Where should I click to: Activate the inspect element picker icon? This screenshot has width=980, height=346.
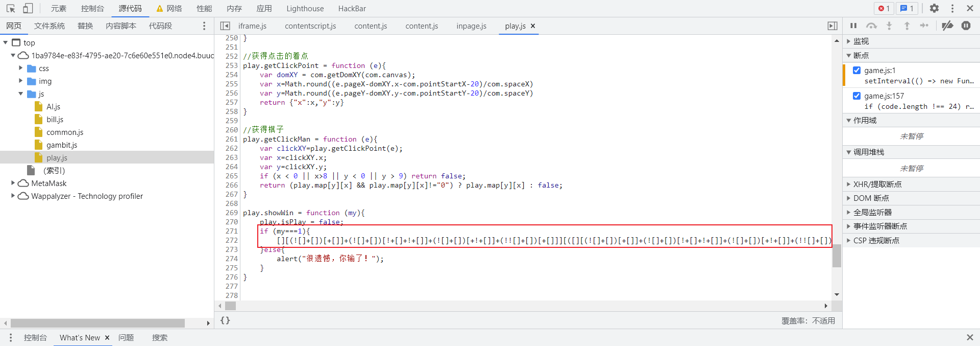(11, 8)
